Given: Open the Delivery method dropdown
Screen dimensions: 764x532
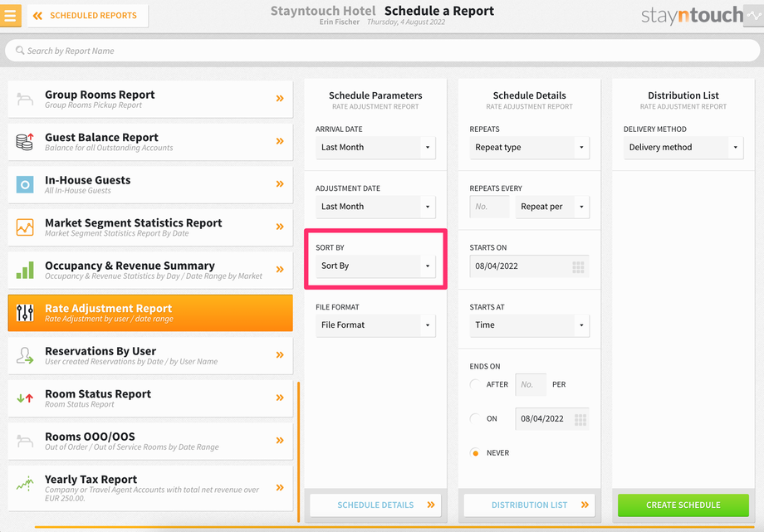Looking at the screenshot, I should (683, 147).
